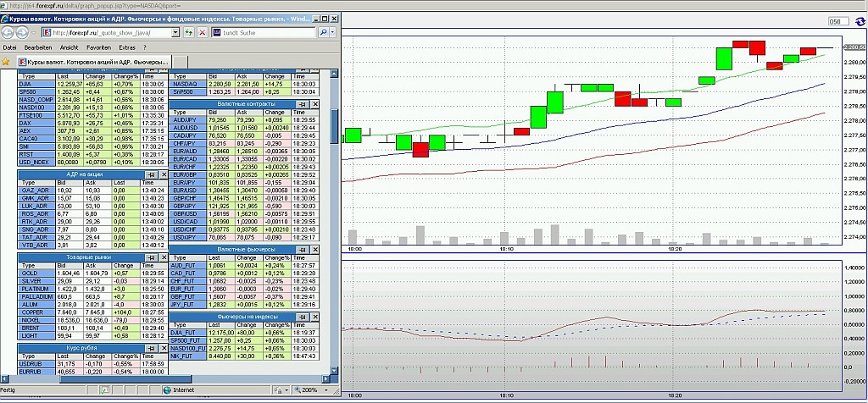Select the DAX index row

tap(93, 124)
